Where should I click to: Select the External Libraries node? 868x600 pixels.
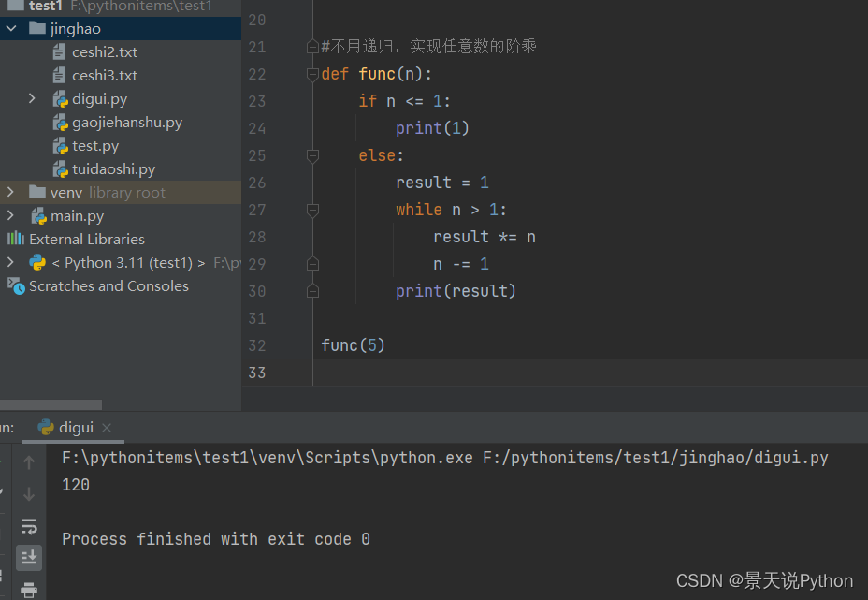click(87, 240)
